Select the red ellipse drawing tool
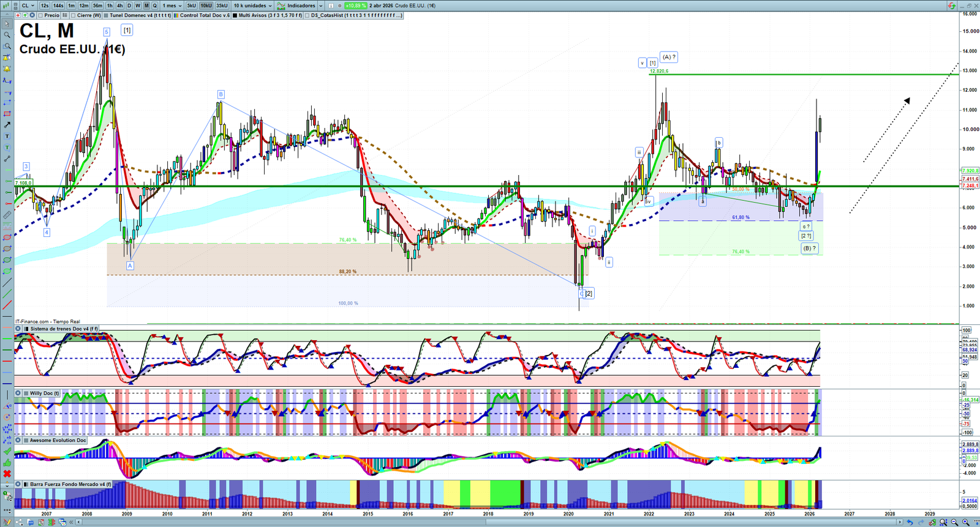The width and height of the screenshot is (980, 527). coord(7,237)
